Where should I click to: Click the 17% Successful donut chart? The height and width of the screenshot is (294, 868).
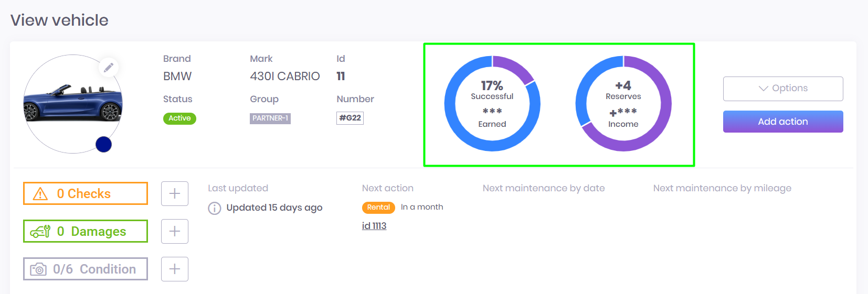coord(492,104)
